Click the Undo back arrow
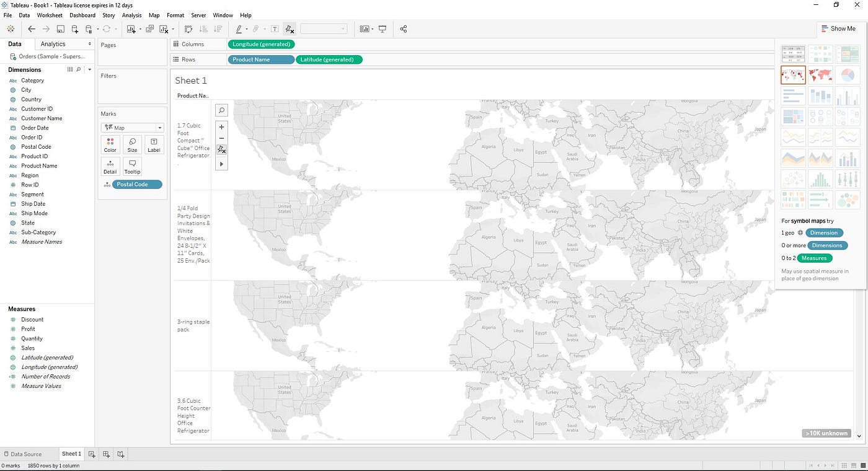Viewport: 868px width, 471px height. 31,29
